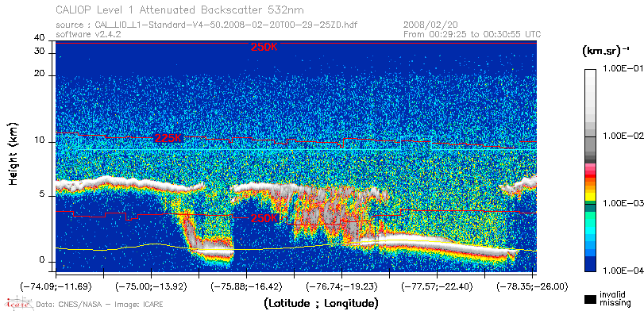Click the lower 250K isotherm label near 3 km
Screen dimensions: 644x311
264,218
